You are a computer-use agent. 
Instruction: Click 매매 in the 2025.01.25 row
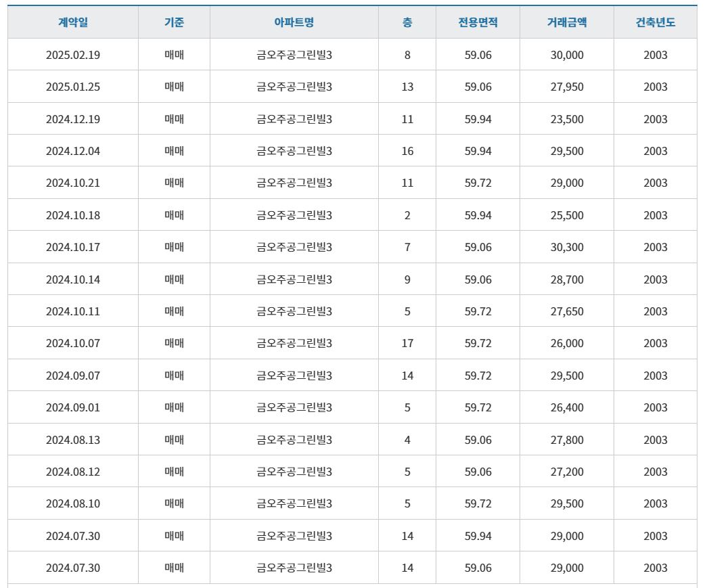point(174,87)
